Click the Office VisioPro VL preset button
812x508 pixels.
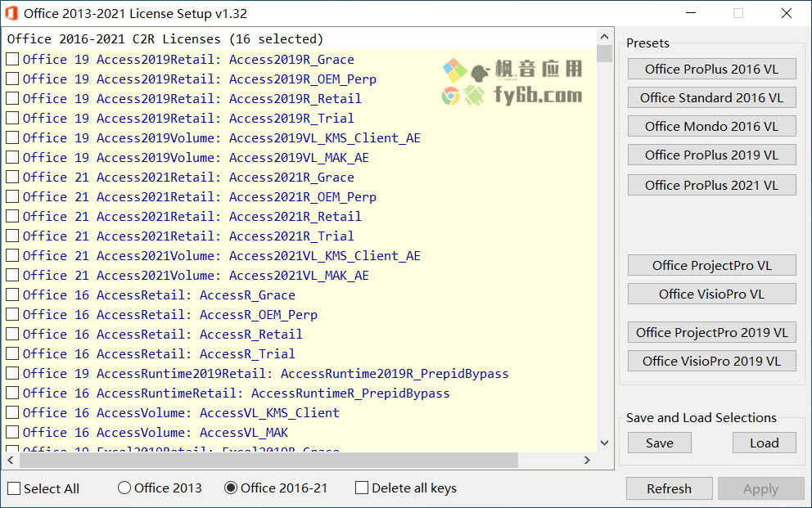click(x=711, y=294)
